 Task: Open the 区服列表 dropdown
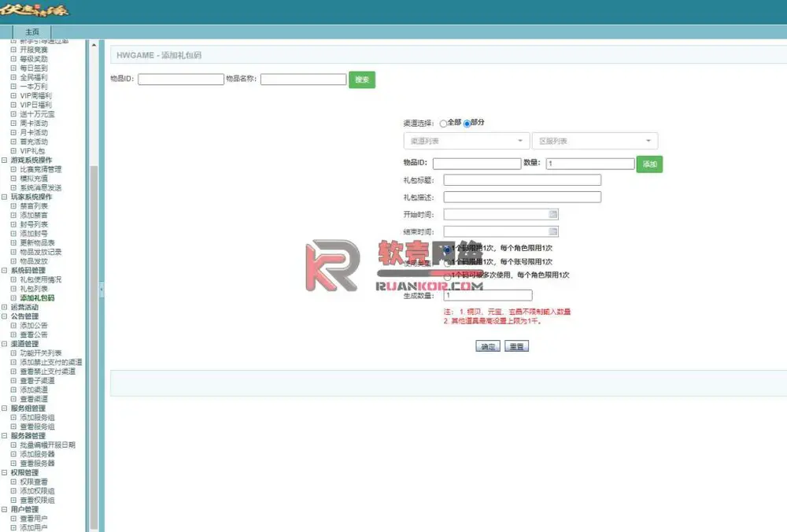click(x=595, y=141)
